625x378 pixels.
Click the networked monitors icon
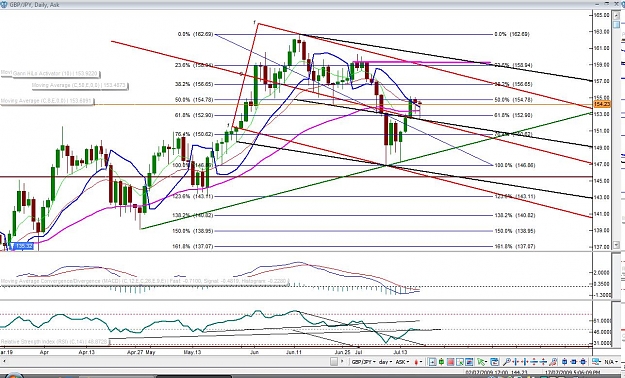coord(596,362)
